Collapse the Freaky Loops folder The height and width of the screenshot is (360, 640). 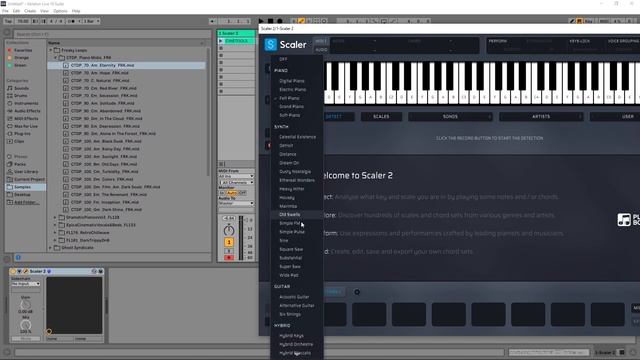point(51,50)
